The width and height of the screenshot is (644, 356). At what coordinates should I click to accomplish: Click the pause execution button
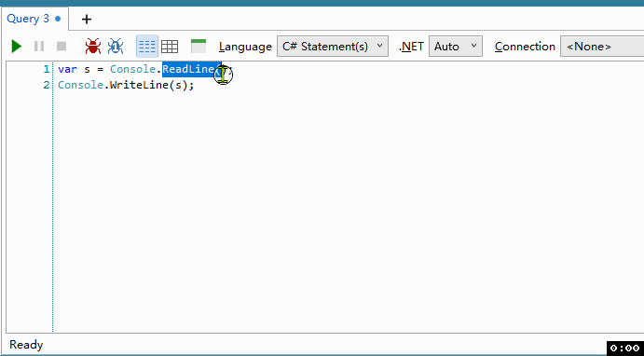pos(39,46)
